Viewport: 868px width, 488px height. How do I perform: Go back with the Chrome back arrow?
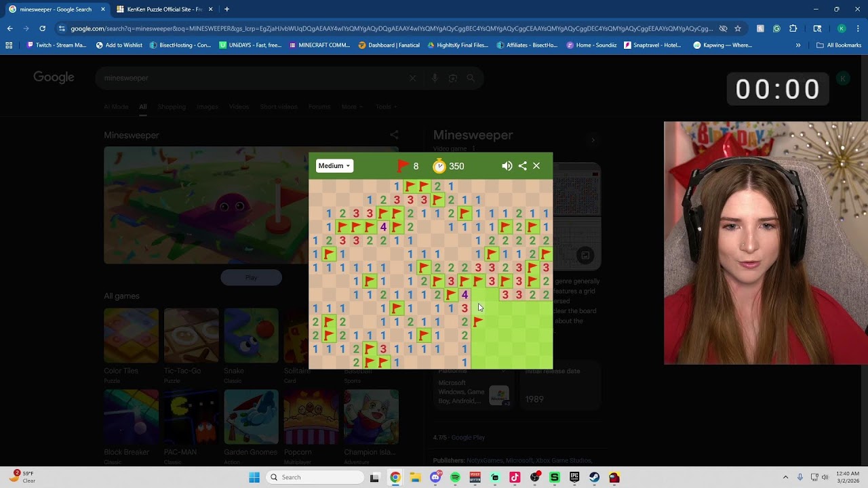[x=9, y=28]
